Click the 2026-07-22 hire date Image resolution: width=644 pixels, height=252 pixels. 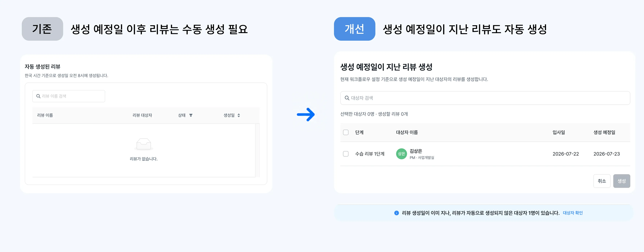(566, 154)
